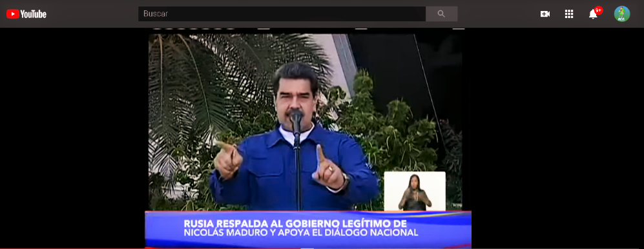
Task: Click the video player frame
Action: (308, 138)
